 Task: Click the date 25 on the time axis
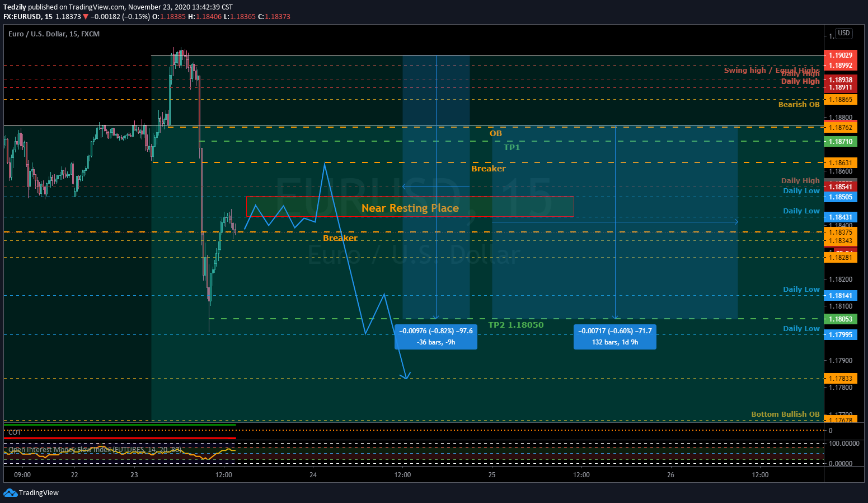coord(491,475)
